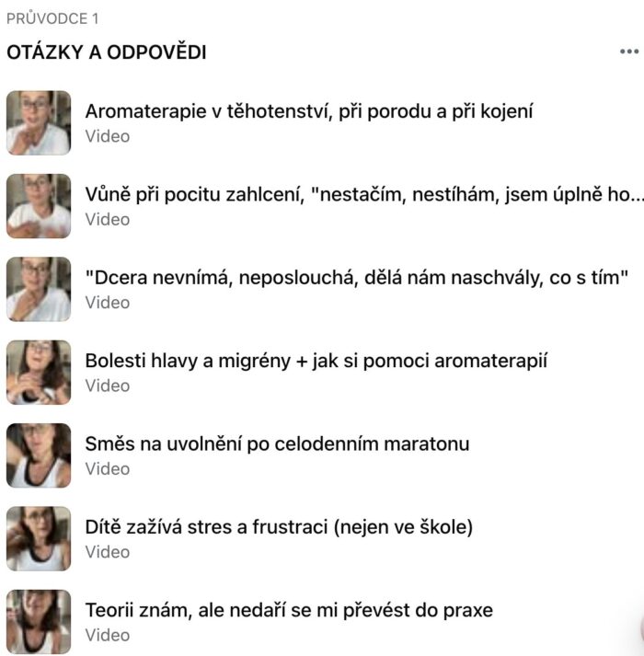Viewport: 644px width, 656px height.
Task: Open Vůně při pocitu zahlcení title
Action: (364, 195)
